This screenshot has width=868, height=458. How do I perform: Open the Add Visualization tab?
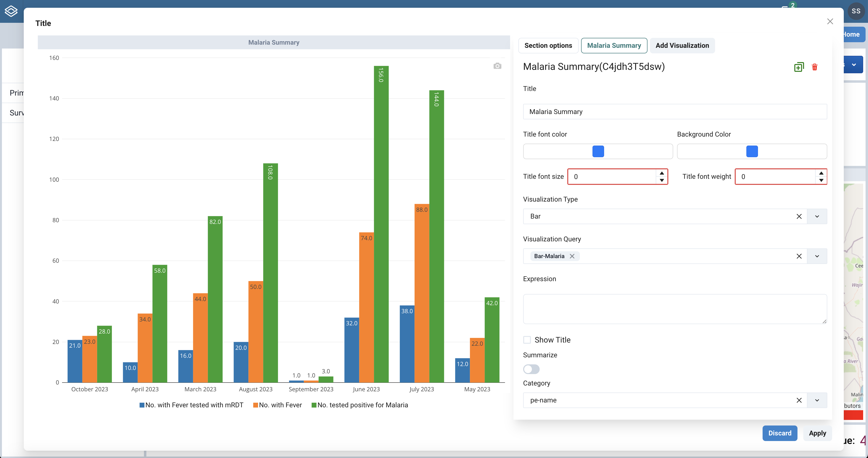tap(682, 46)
